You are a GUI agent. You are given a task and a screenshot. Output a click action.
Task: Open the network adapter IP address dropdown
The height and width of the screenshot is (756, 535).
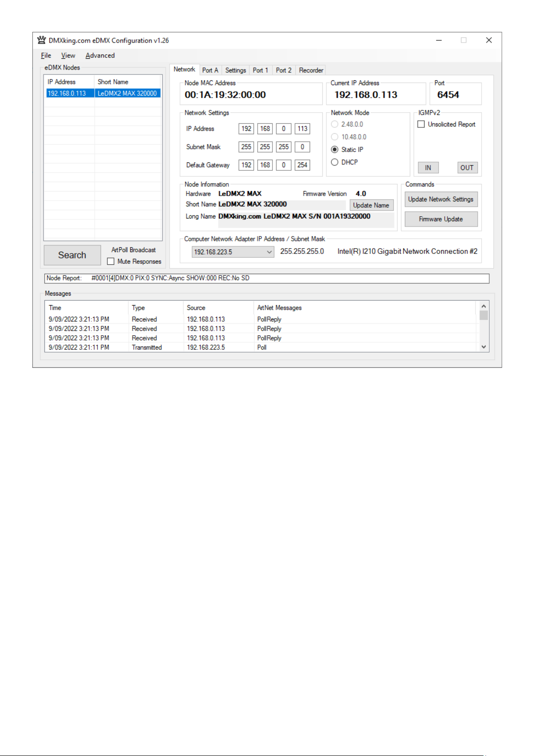269,252
